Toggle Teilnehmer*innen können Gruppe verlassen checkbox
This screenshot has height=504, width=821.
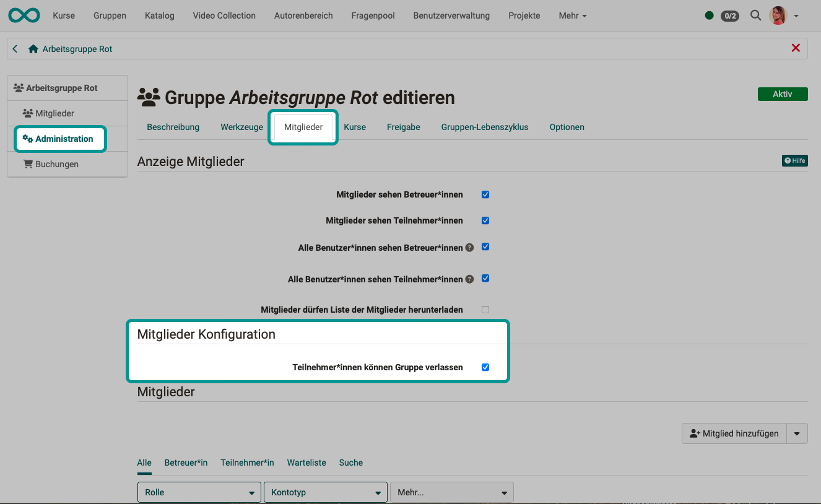click(485, 367)
